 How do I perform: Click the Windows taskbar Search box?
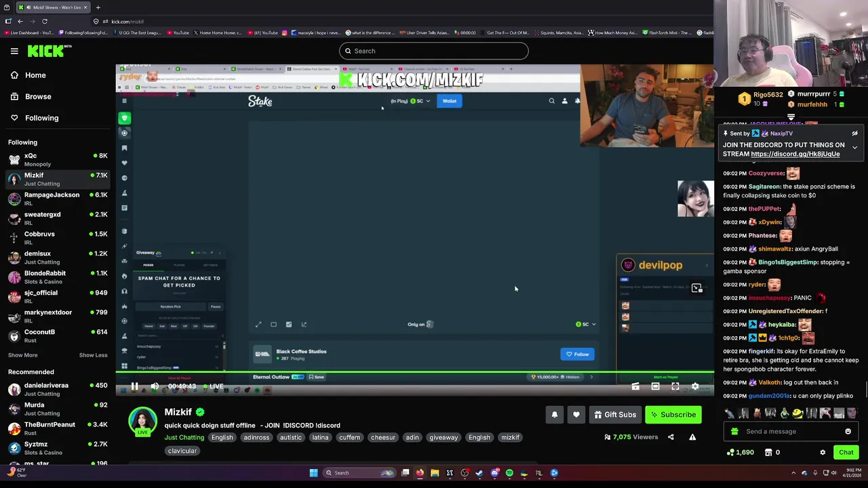359,473
